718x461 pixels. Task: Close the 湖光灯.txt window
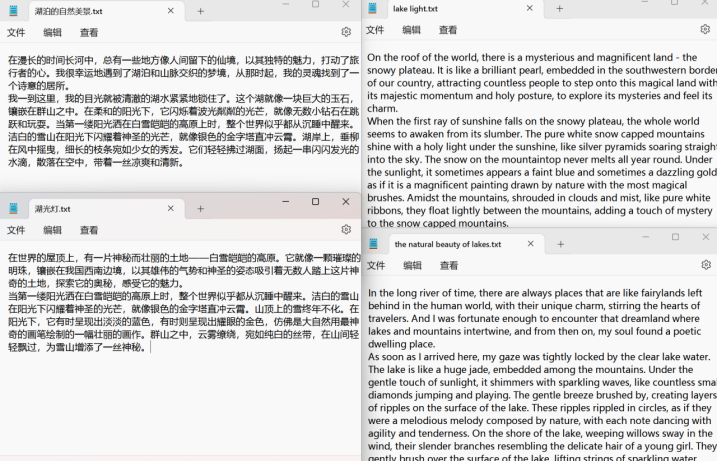pyautogui.click(x=346, y=201)
